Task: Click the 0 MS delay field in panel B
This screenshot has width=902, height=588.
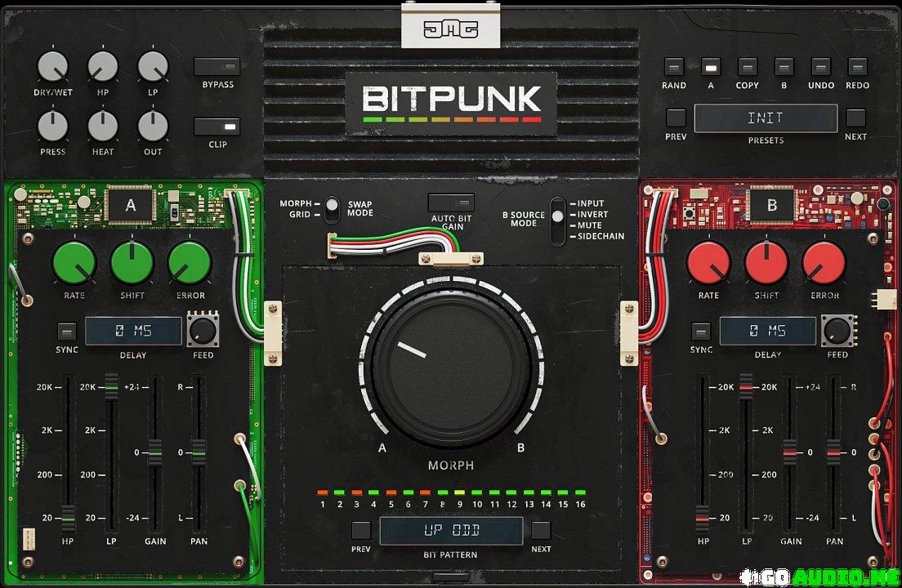Action: click(767, 332)
